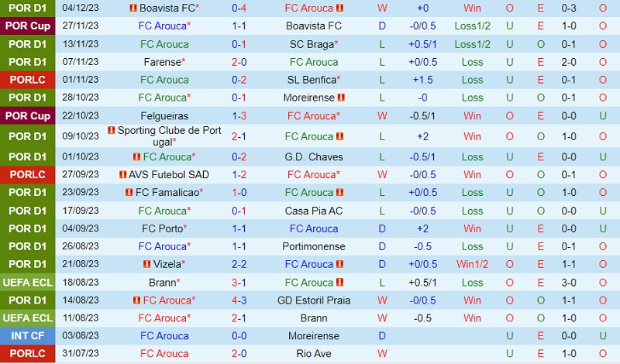
Task: Click the Rio Ave team name
Action: [313, 354]
